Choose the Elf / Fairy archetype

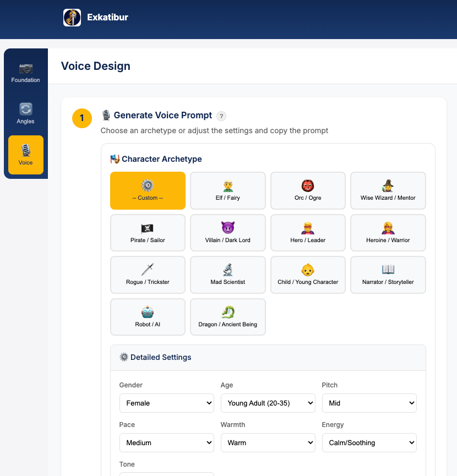pos(228,190)
